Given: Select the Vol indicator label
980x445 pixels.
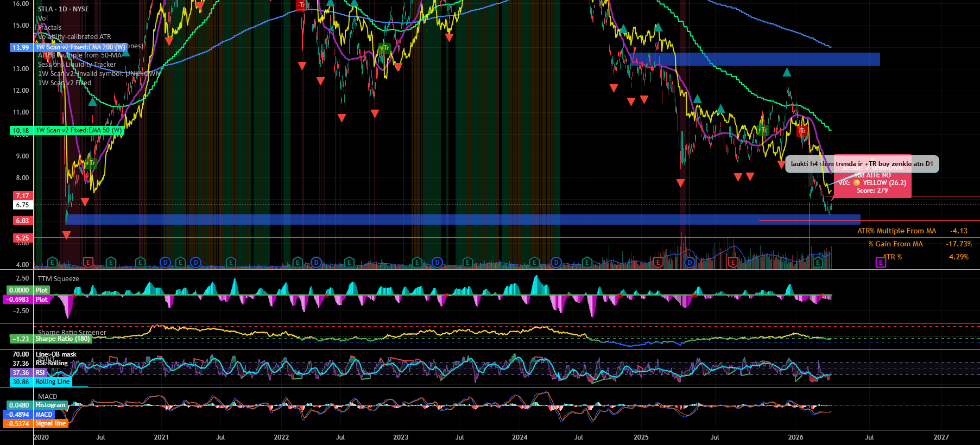Looking at the screenshot, I should pos(43,18).
